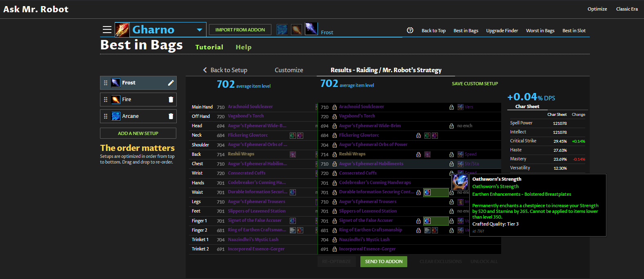644x279 pixels.
Task: Toggle the enchant lock on Slippers of Leavened Station
Action: coord(451,211)
